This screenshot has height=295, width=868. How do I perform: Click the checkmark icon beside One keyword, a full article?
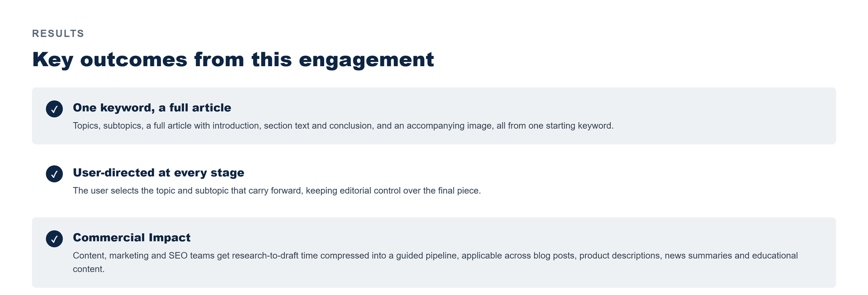(54, 109)
